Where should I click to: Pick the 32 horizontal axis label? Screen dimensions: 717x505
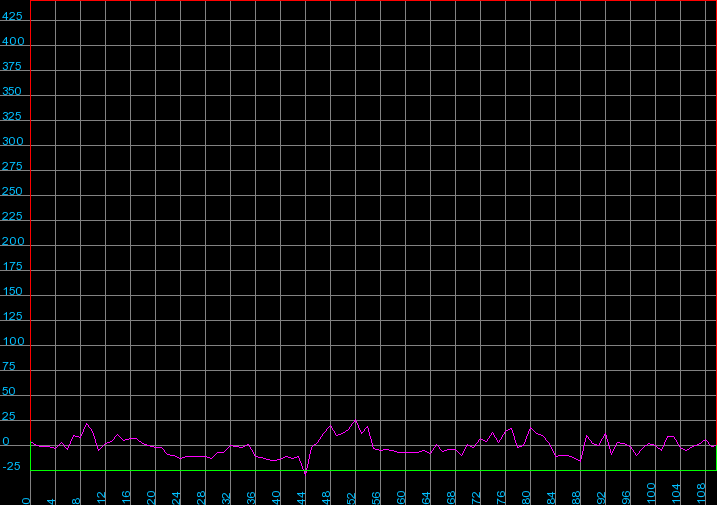click(226, 498)
